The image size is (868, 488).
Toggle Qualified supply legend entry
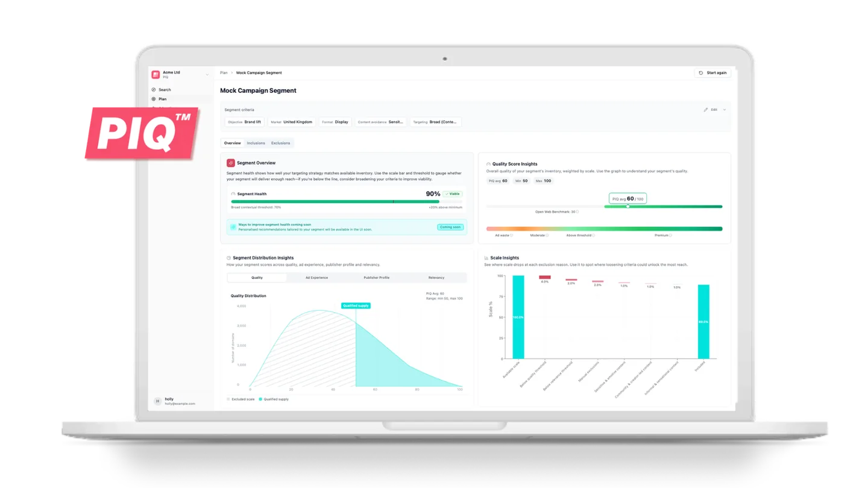click(274, 399)
